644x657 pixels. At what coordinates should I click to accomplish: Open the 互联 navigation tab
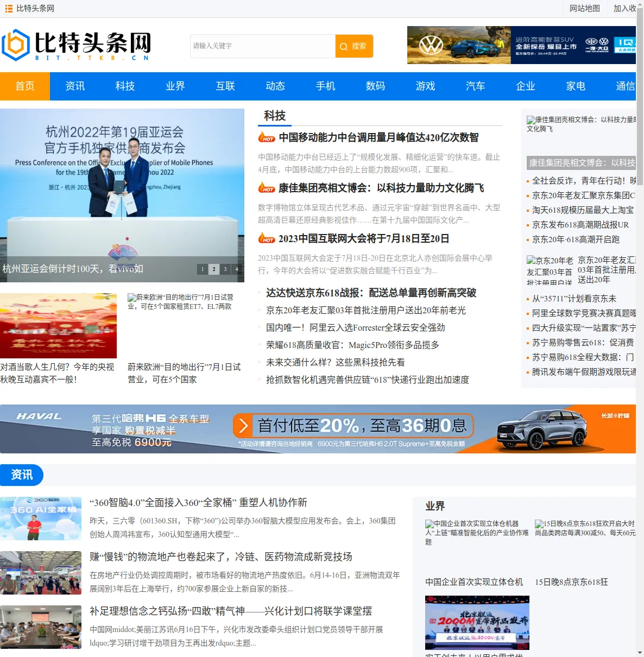(x=225, y=86)
